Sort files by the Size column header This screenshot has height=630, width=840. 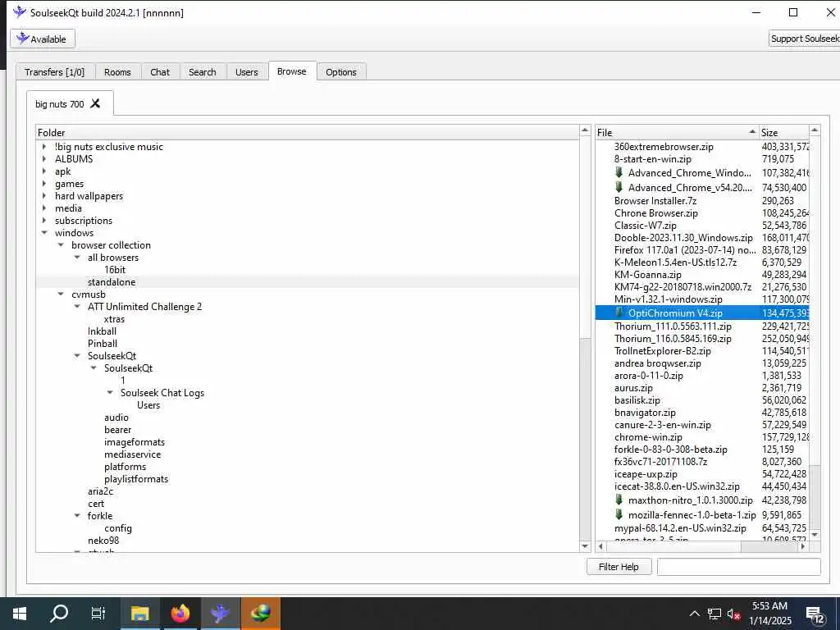point(783,132)
